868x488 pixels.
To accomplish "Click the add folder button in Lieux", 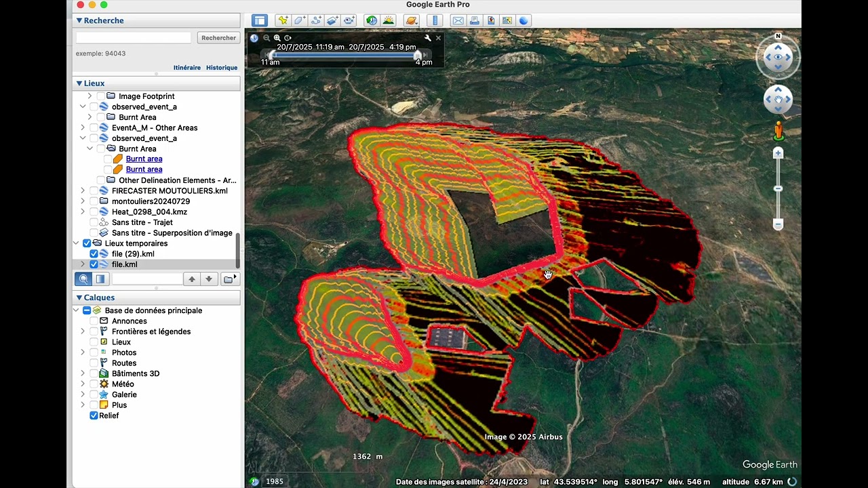I will point(230,279).
